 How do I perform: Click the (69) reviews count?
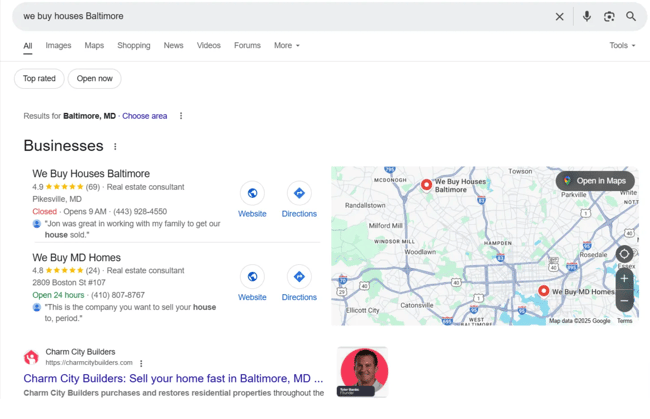click(x=92, y=187)
